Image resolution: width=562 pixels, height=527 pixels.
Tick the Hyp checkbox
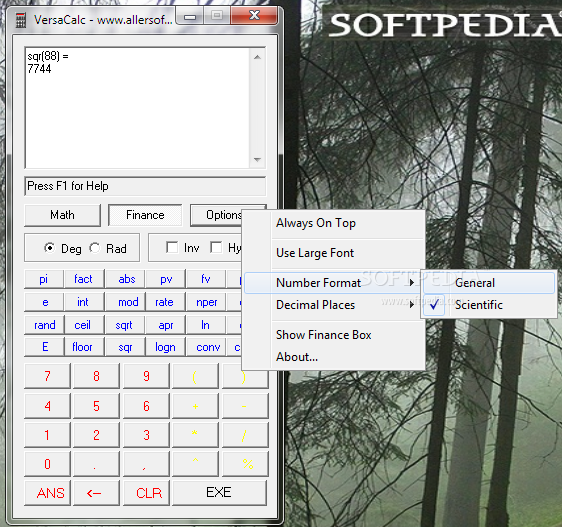216,247
